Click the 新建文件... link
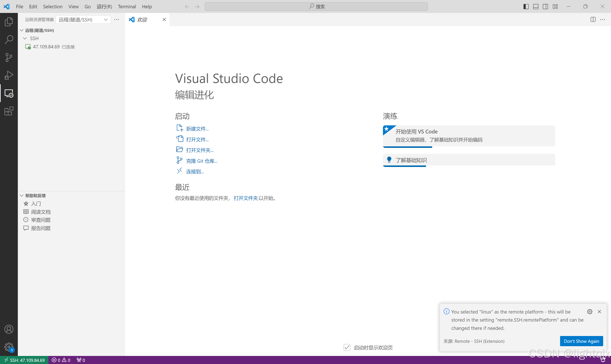The width and height of the screenshot is (611, 364). (197, 129)
